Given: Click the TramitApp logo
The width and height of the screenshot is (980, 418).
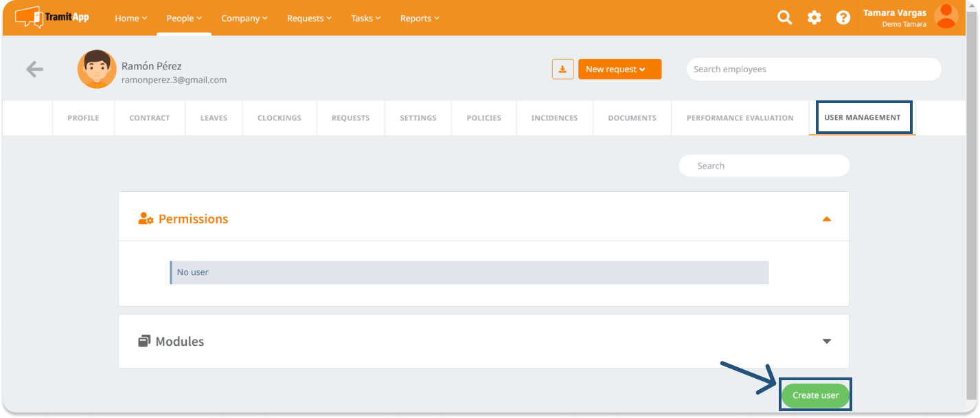Looking at the screenshot, I should coord(52,17).
